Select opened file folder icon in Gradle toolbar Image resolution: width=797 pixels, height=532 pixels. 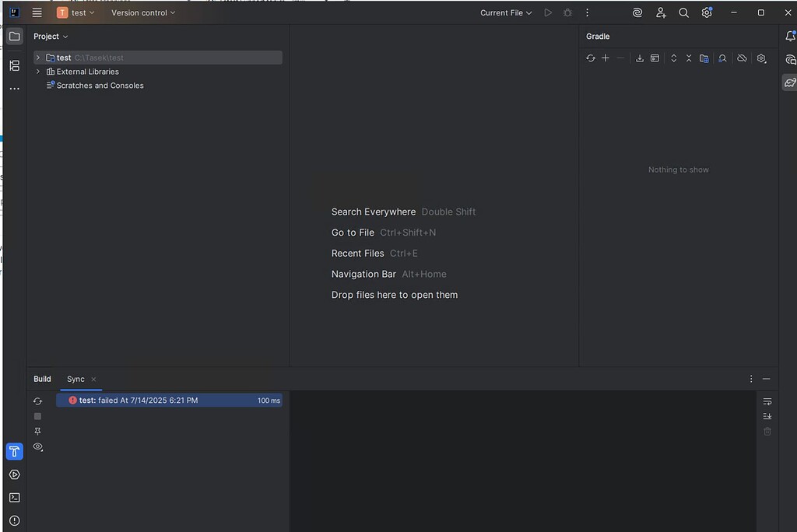(704, 58)
